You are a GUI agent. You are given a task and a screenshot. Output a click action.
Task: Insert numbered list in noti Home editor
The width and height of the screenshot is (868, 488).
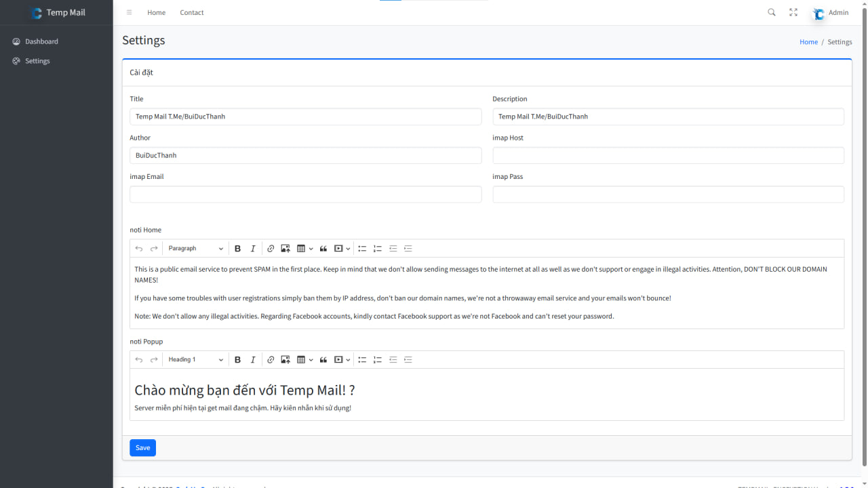click(x=378, y=249)
